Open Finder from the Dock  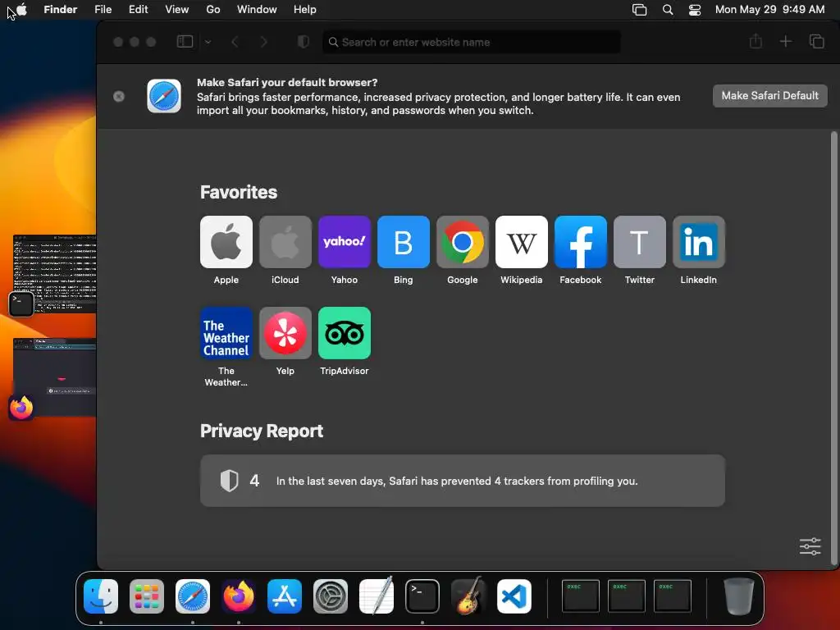101,596
